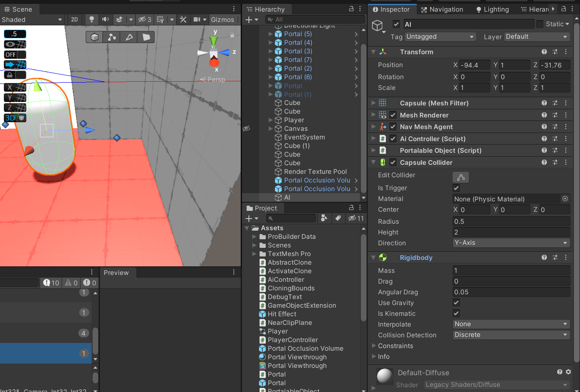Select the ProBuilder Face selection mode

click(x=146, y=37)
